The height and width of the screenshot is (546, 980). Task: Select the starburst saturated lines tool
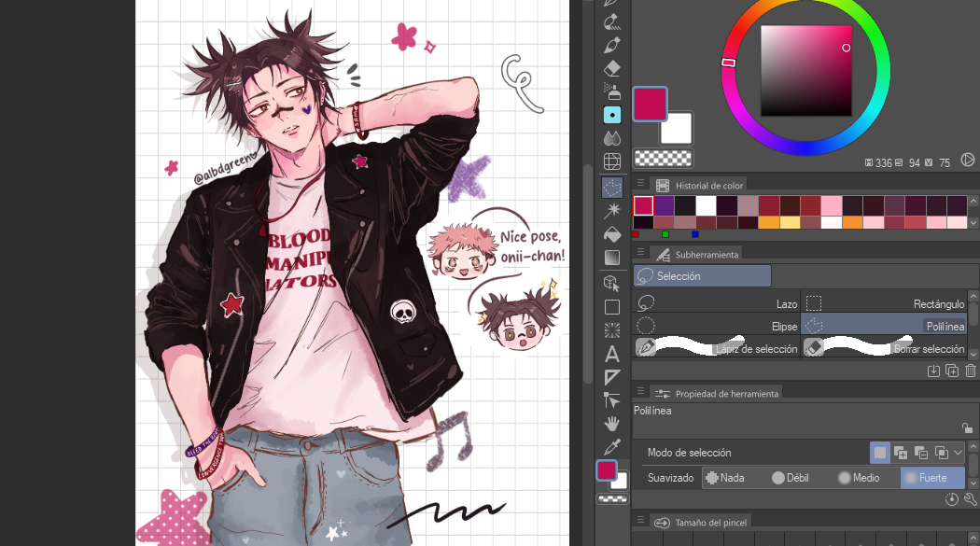[612, 329]
